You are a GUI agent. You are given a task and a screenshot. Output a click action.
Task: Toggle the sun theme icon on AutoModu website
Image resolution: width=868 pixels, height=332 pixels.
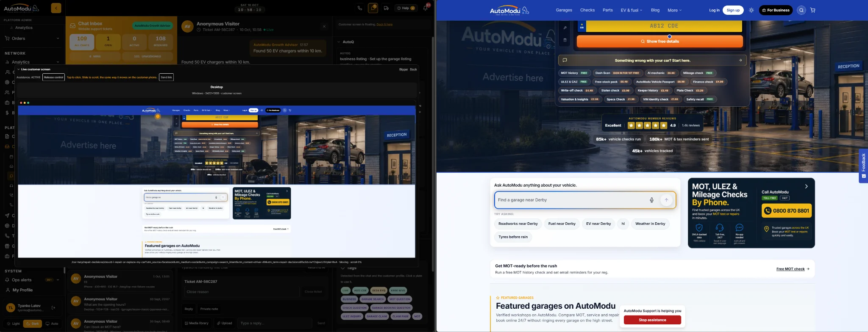pos(751,10)
